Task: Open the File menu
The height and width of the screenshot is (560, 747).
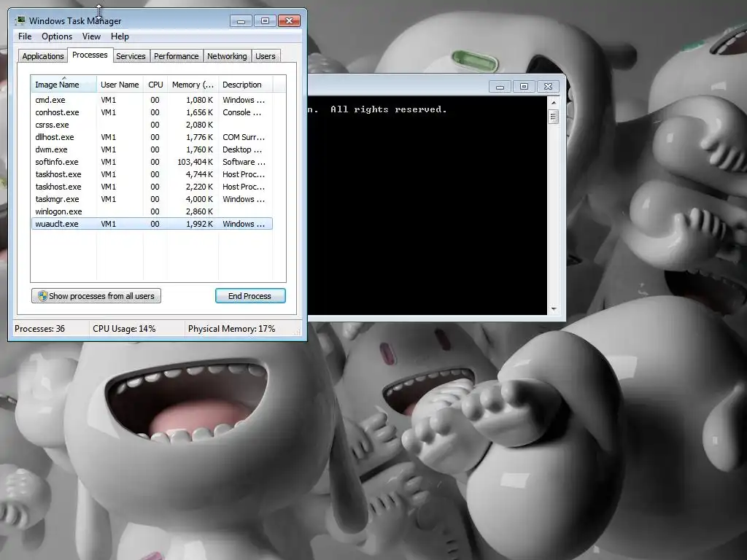Action: pos(25,36)
